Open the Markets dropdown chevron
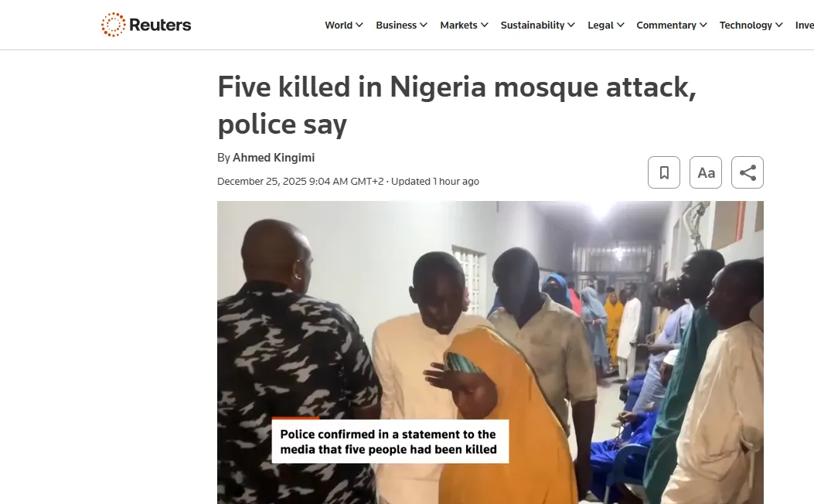Screen dimensions: 814x504 [x=485, y=25]
